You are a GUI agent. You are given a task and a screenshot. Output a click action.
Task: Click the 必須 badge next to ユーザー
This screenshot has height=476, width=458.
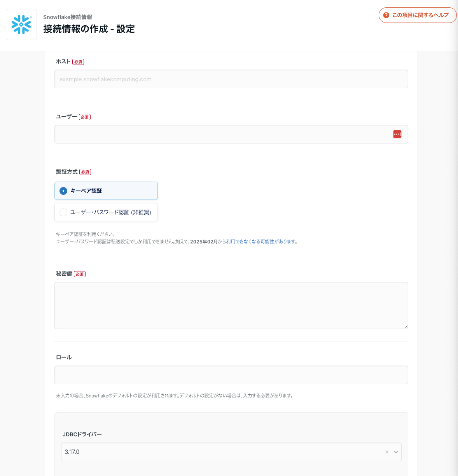coord(85,117)
